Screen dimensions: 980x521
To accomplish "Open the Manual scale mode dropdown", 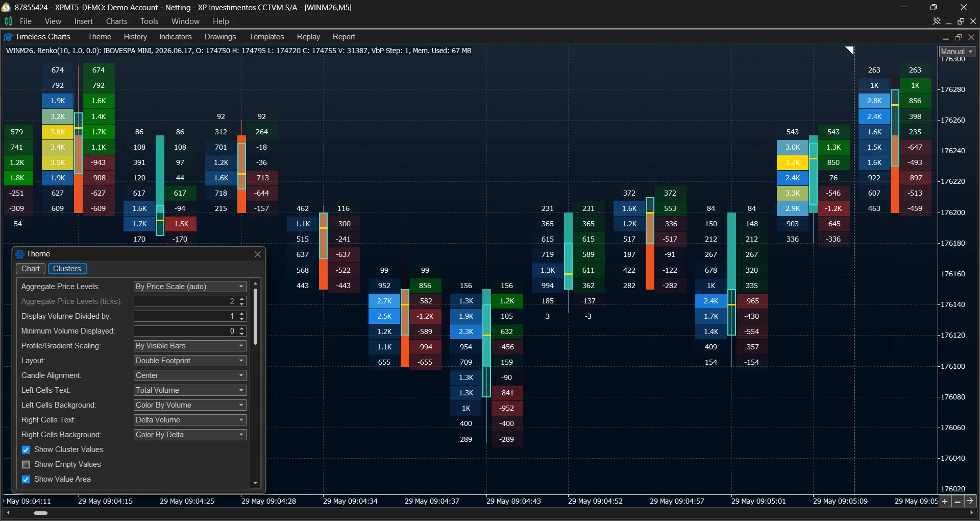I will tap(957, 52).
